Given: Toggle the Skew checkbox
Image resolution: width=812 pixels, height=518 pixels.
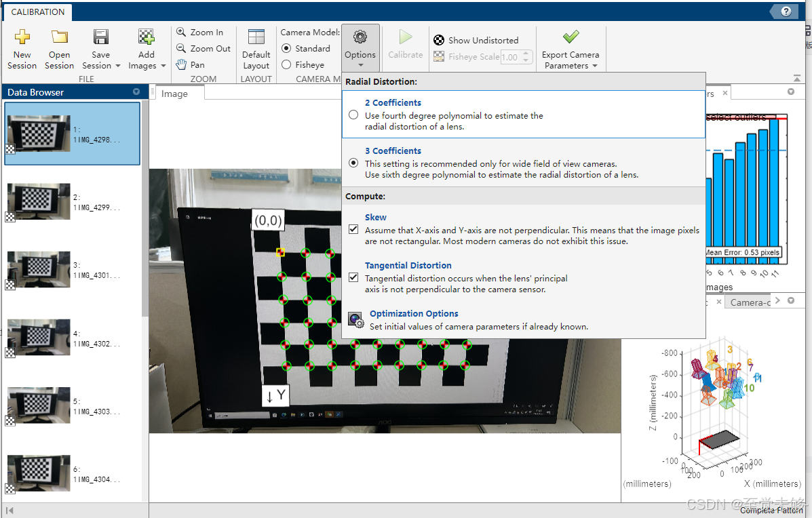Looking at the screenshot, I should 353,229.
